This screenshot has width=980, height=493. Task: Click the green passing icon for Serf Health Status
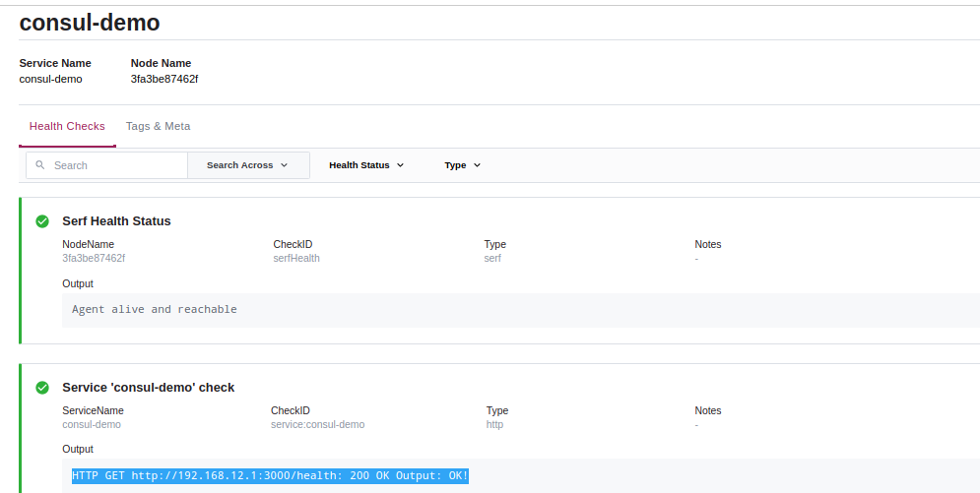(x=42, y=220)
